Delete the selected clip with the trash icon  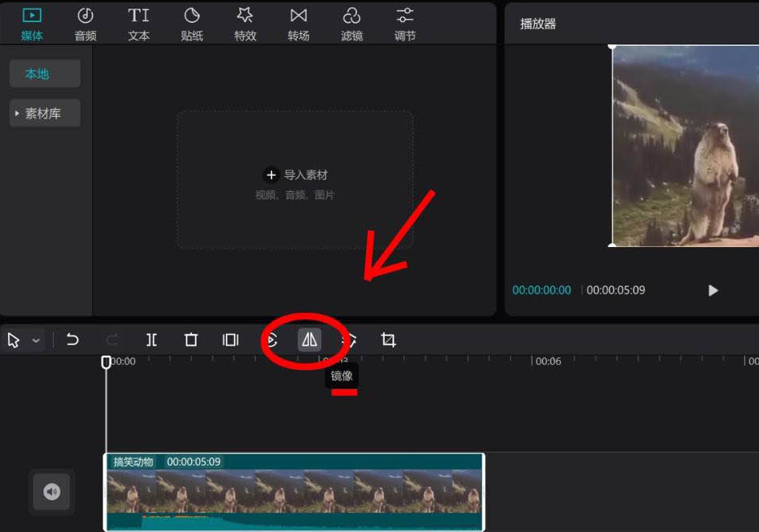coord(191,339)
